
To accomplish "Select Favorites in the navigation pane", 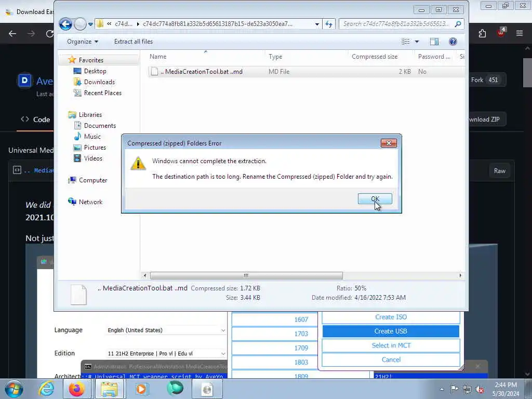I will 91,60.
